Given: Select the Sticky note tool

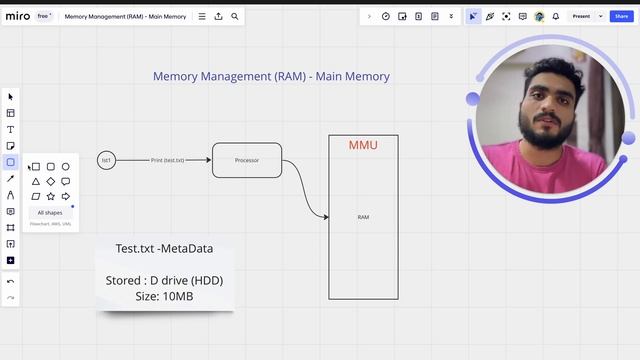Looking at the screenshot, I should (x=11, y=146).
